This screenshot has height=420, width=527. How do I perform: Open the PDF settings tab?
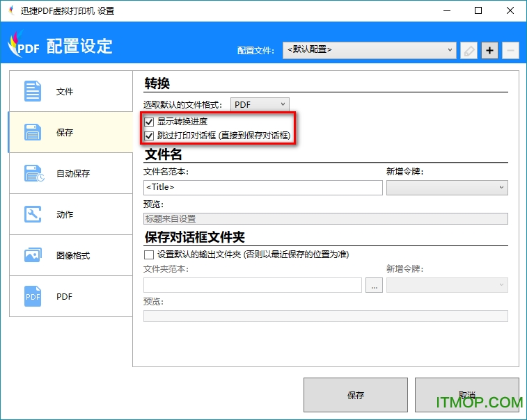[x=71, y=296]
